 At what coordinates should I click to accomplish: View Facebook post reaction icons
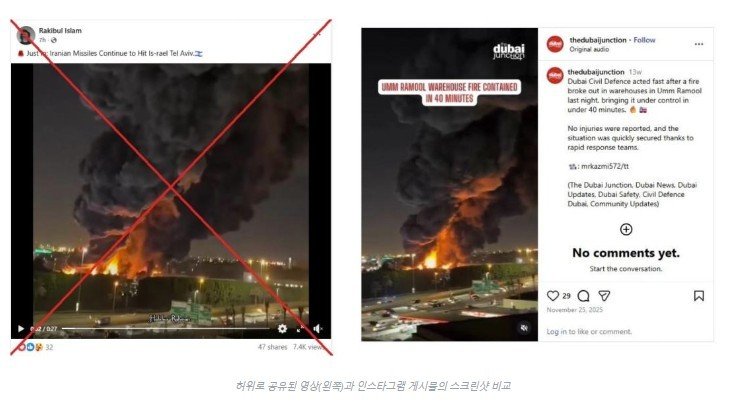29,347
